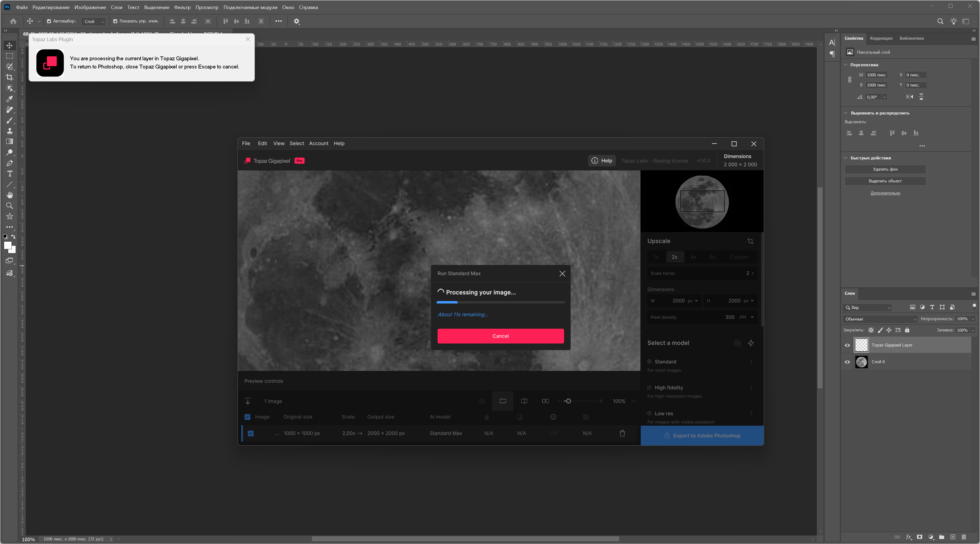Cancel the image processing
The height and width of the screenshot is (544, 980).
point(500,336)
